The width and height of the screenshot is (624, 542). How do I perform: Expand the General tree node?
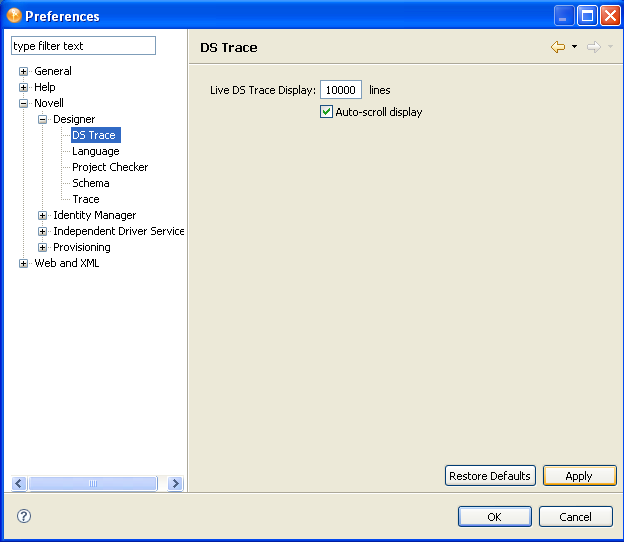tap(23, 72)
